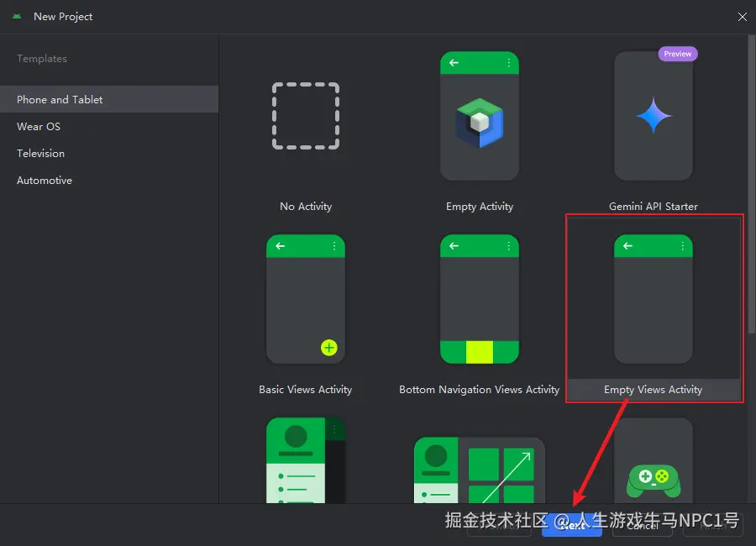Switch to Automotive templates
The height and width of the screenshot is (546, 756).
(109, 181)
